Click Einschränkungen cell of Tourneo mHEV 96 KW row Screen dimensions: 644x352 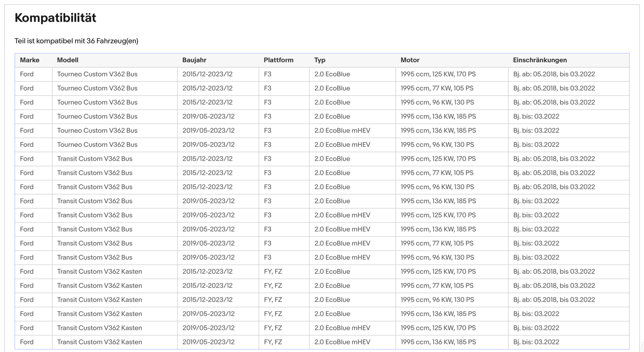click(x=569, y=145)
